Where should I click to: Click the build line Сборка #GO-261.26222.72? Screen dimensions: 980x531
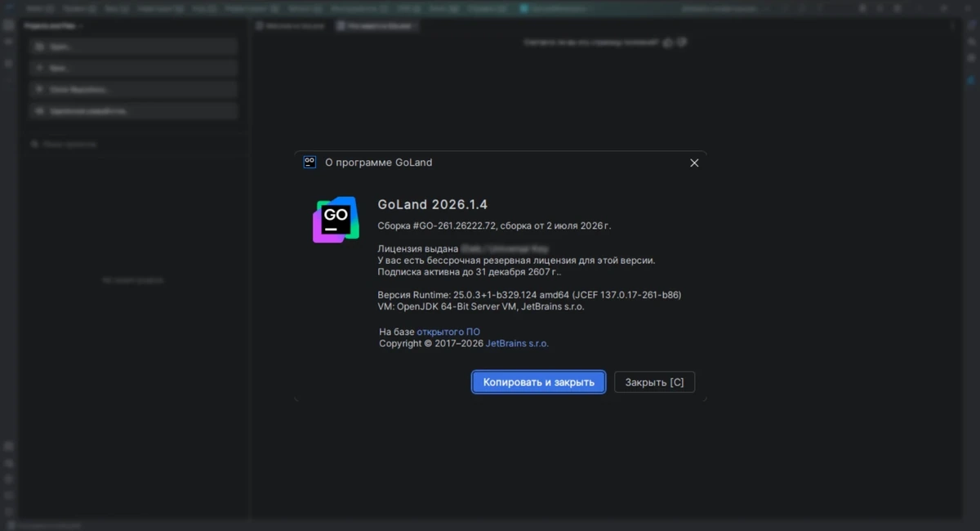494,225
